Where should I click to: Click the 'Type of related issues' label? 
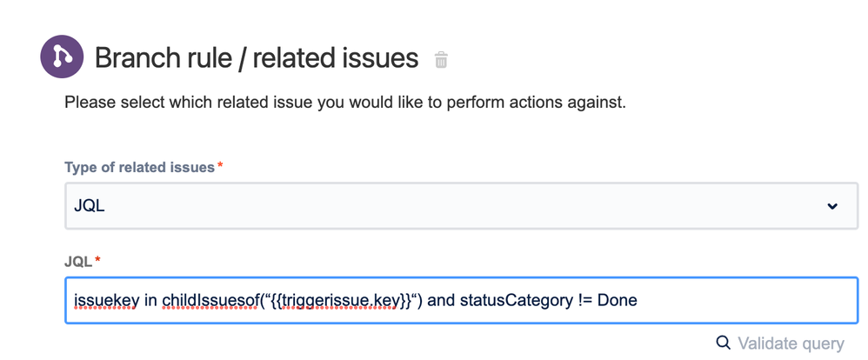pyautogui.click(x=139, y=166)
